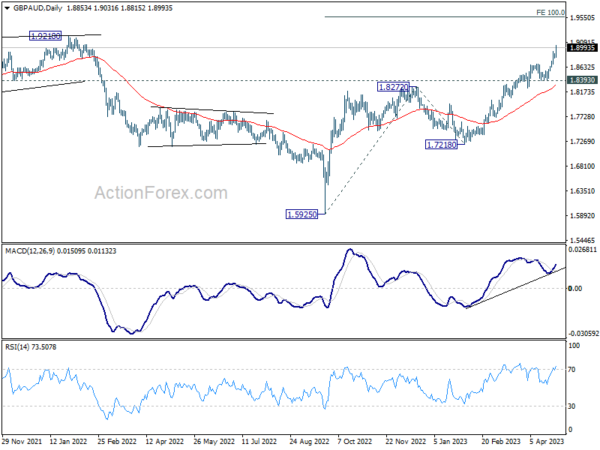Select the GBPAUD,Daily chart title text
The image size is (600, 450).
point(38,8)
